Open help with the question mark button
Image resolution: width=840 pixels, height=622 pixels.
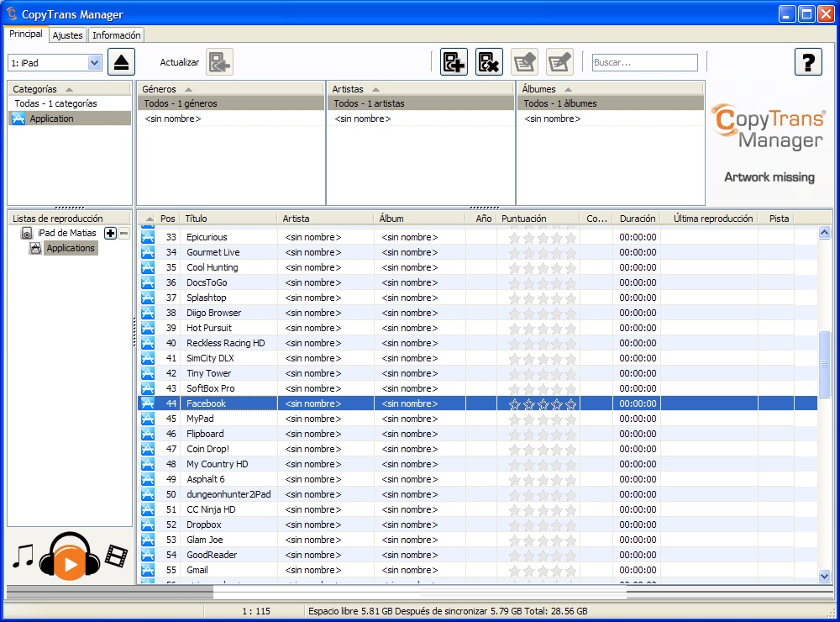click(x=808, y=62)
